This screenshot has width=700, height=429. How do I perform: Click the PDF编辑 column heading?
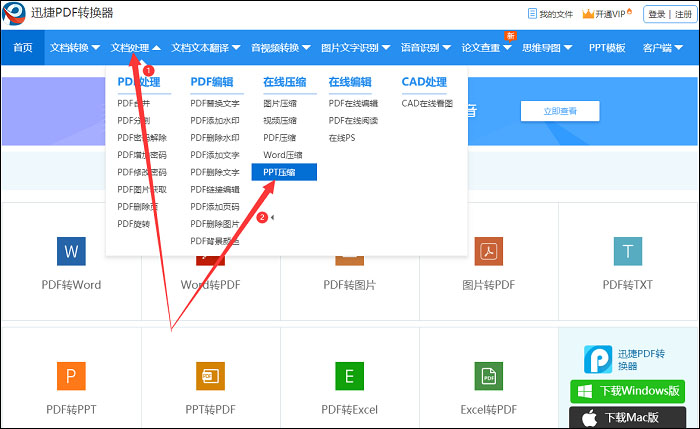212,82
